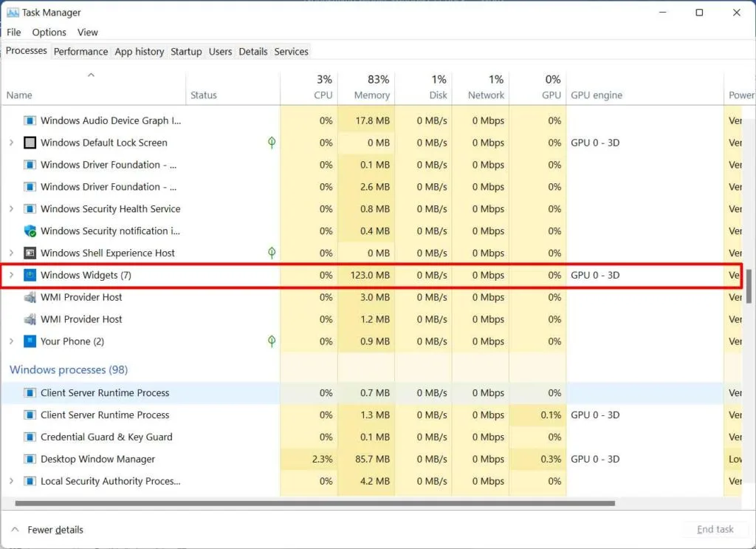Click the Task Manager app icon in title bar

(x=13, y=13)
